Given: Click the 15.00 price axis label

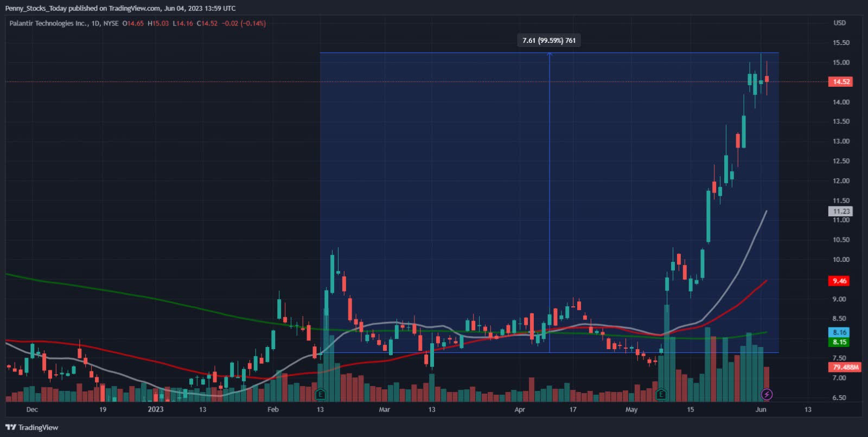Looking at the screenshot, I should (841, 62).
